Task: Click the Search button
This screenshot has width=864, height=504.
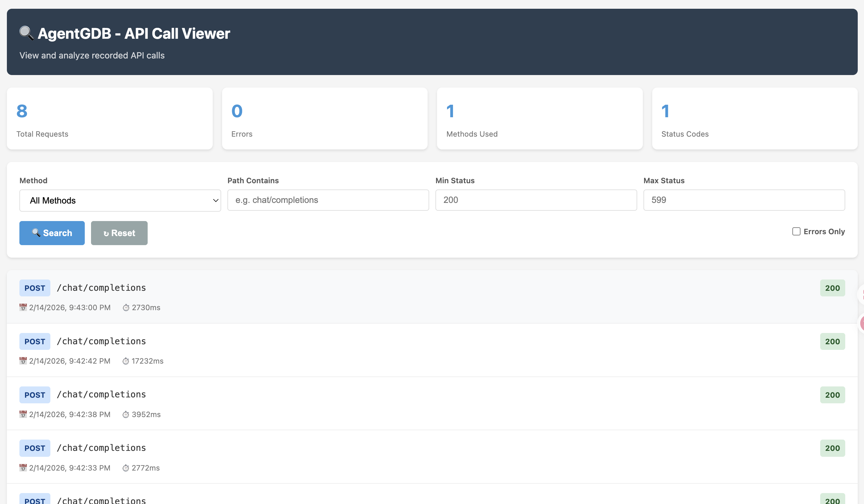Action: click(52, 233)
